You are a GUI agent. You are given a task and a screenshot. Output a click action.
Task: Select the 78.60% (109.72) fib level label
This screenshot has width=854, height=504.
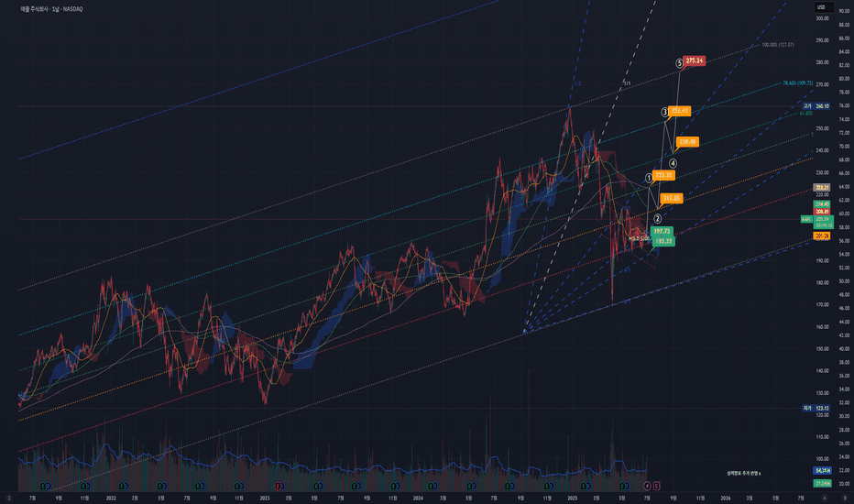point(798,83)
